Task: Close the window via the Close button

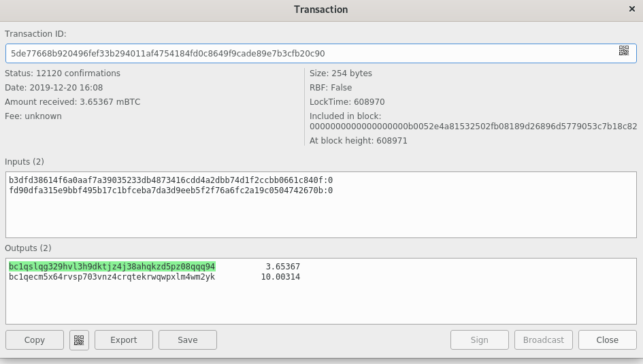Action: coord(608,340)
